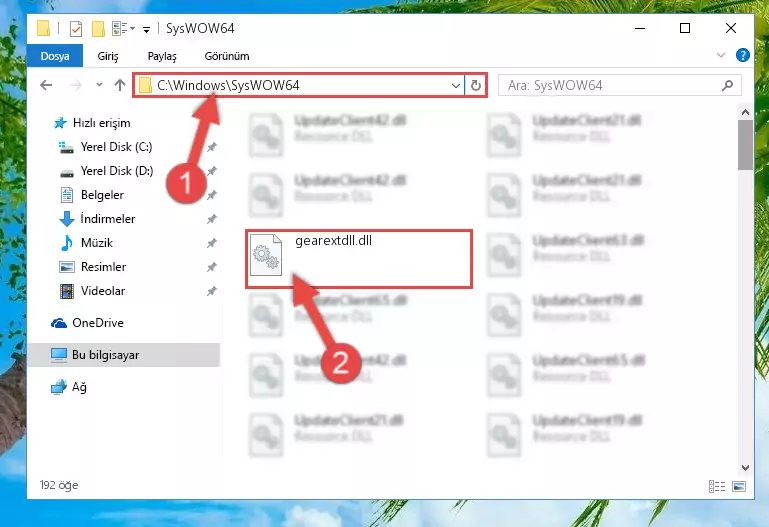Open the Dosya menu tab
This screenshot has width=769, height=527.
(x=55, y=56)
